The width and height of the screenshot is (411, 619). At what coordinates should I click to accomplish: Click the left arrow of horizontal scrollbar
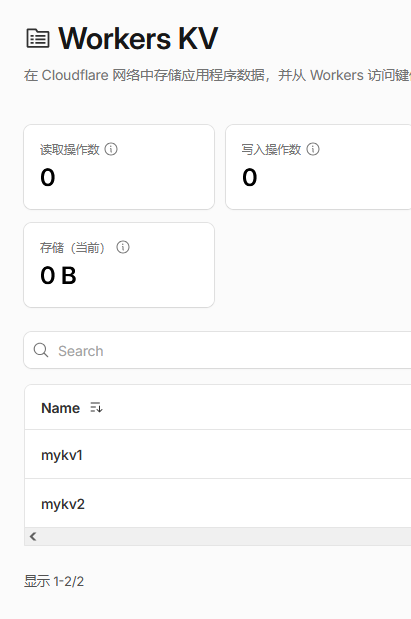[x=33, y=536]
